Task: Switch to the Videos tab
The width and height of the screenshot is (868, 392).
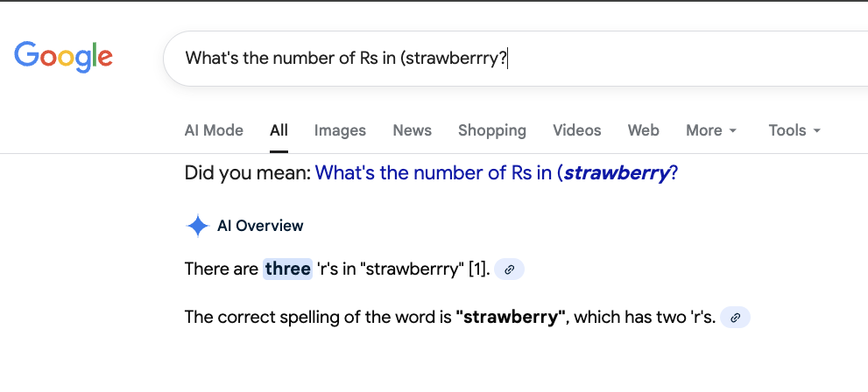Action: click(x=576, y=130)
